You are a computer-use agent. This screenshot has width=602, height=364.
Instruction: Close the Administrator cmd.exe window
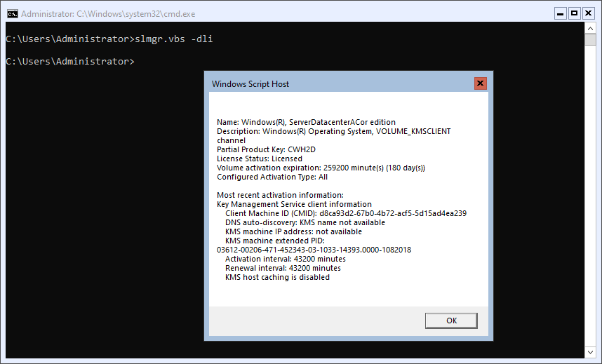(x=588, y=14)
